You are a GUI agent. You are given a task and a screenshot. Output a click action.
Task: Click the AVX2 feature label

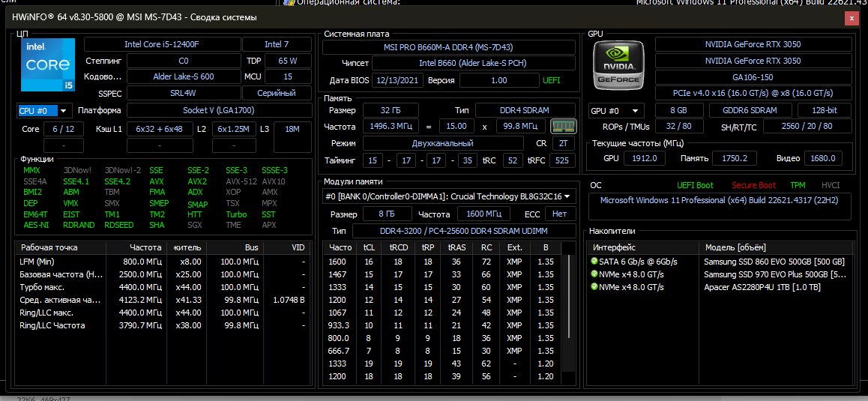click(197, 181)
